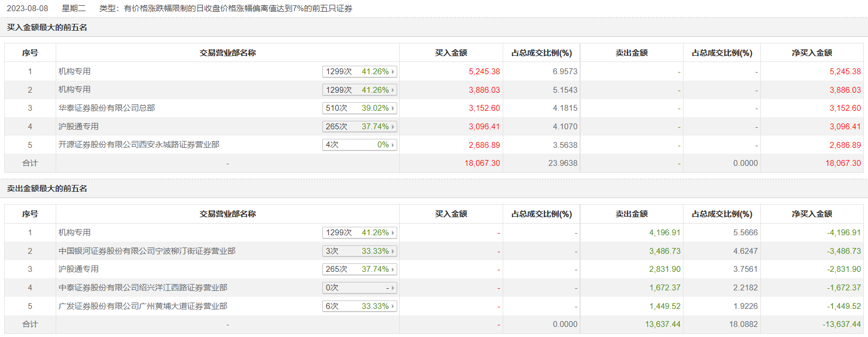Screen dimensions: 868x337
Task: Open 中泰证券绍兴洋江西路证券营业部 link
Action: pyautogui.click(x=143, y=288)
